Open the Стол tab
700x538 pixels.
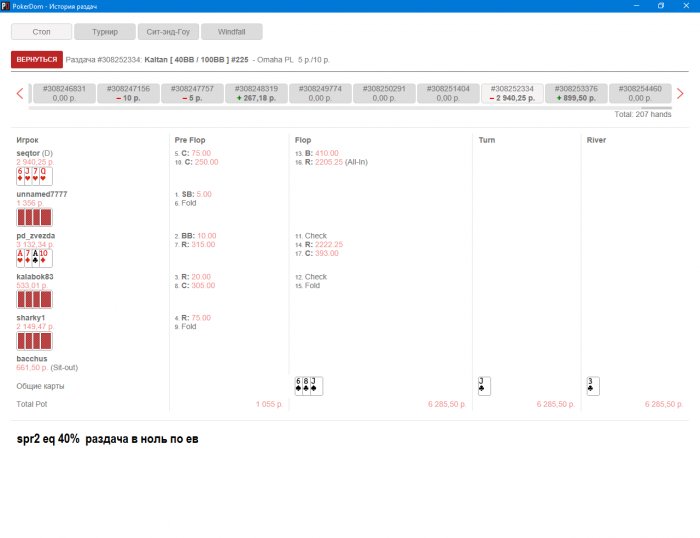point(42,32)
